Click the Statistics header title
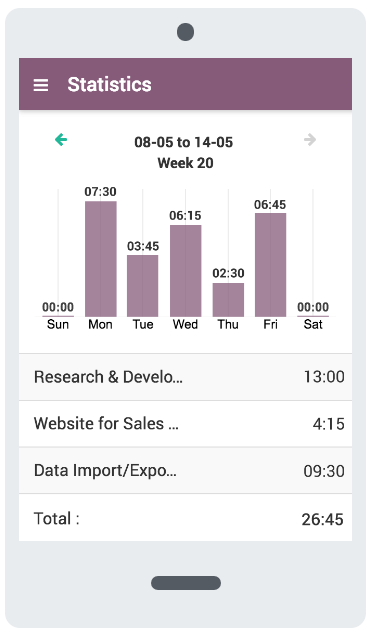The width and height of the screenshot is (374, 634). tap(110, 85)
